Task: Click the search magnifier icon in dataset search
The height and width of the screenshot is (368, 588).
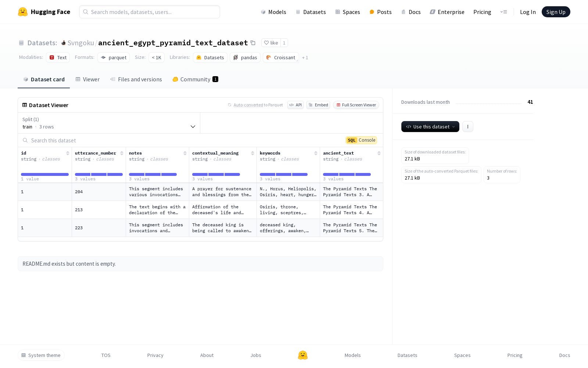Action: click(x=25, y=140)
